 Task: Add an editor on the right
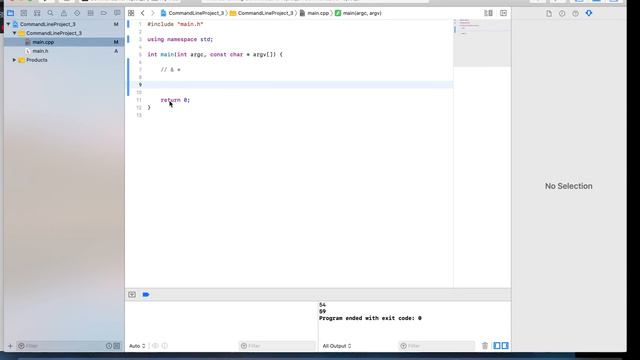click(503, 13)
